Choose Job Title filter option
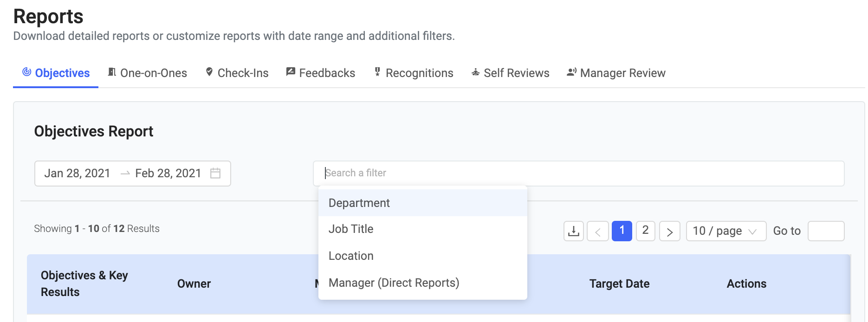The height and width of the screenshot is (322, 868). [x=351, y=229]
